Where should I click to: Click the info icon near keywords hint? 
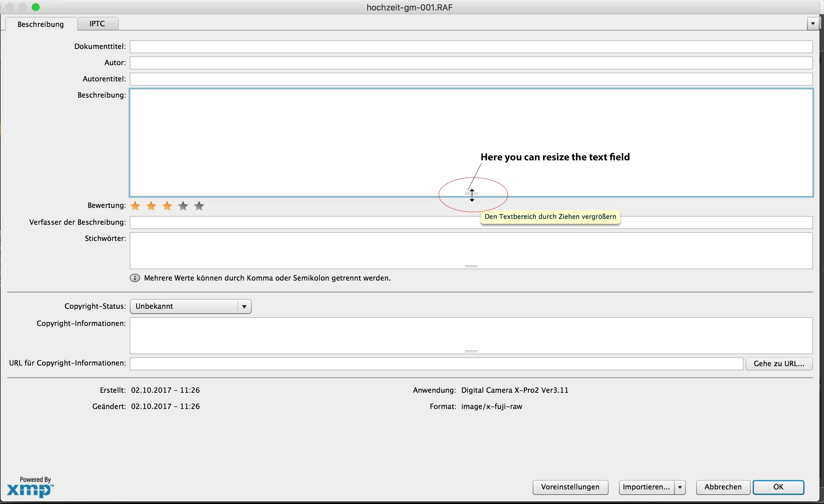click(x=135, y=278)
